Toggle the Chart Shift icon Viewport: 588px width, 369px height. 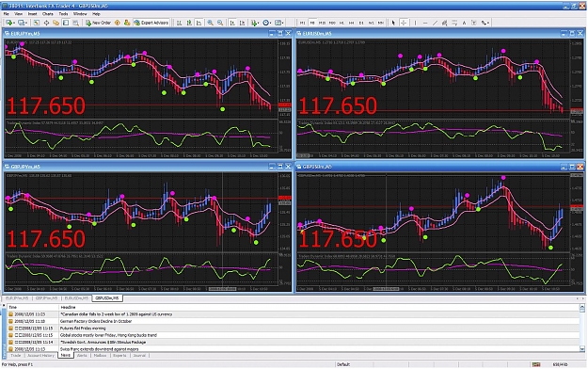click(x=242, y=23)
